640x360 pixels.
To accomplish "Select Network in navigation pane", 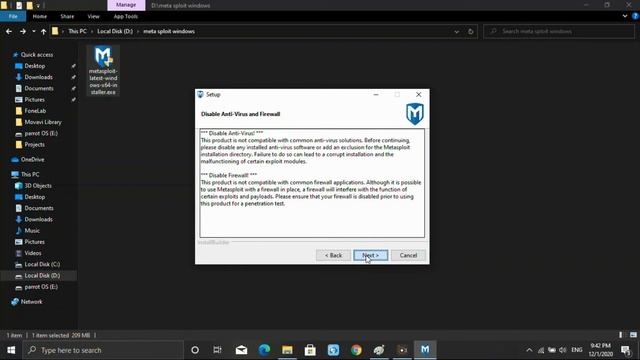I will coord(31,302).
